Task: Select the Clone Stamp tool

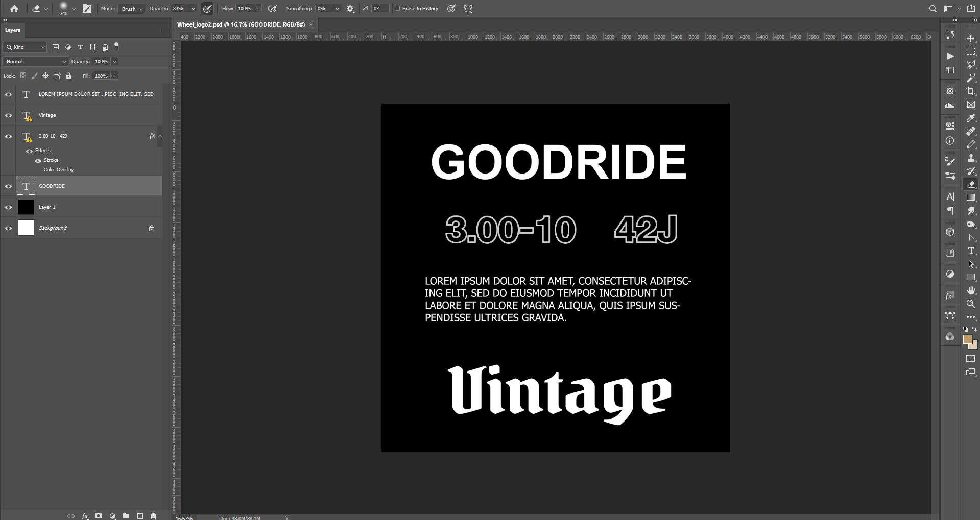Action: (970, 158)
